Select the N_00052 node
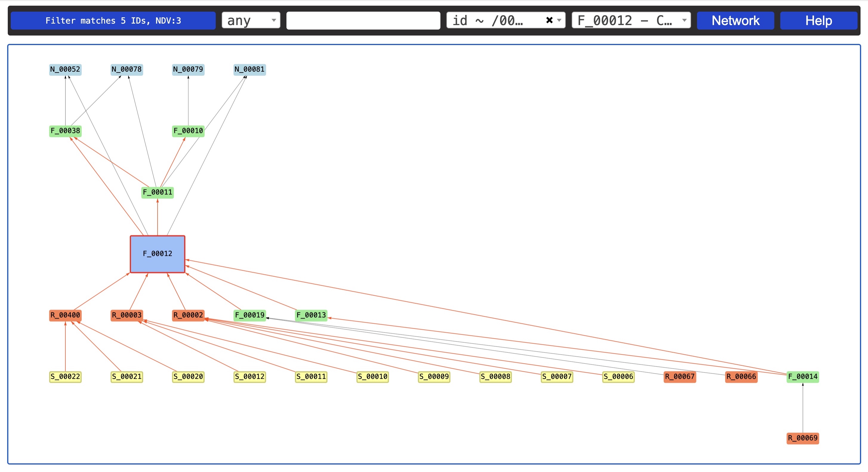 [65, 70]
